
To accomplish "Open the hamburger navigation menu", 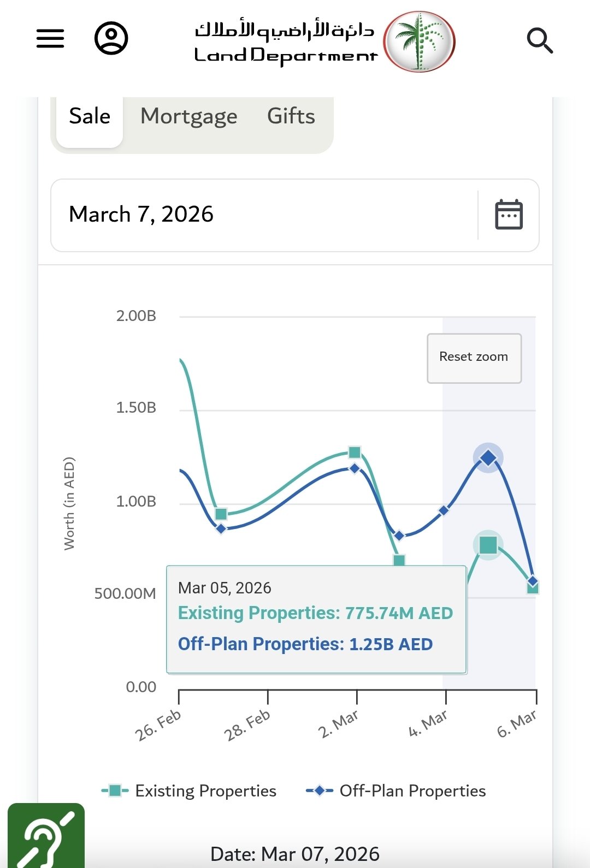I will coord(50,39).
